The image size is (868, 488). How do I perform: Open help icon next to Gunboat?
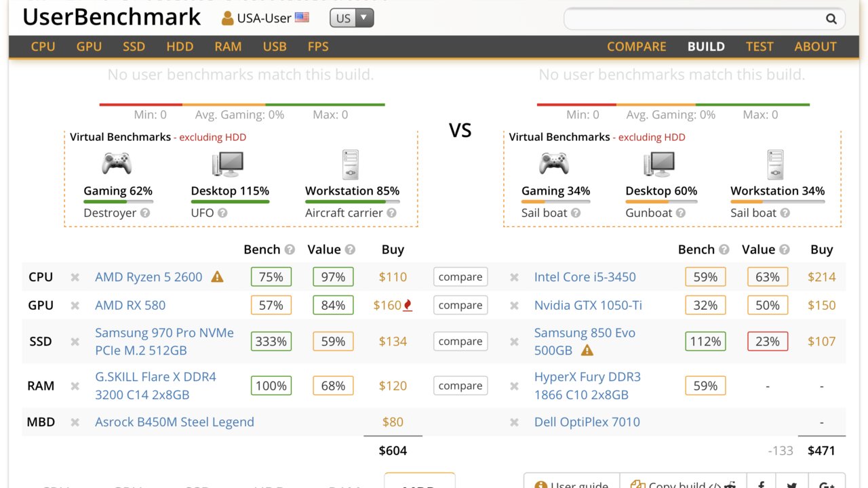coord(681,213)
